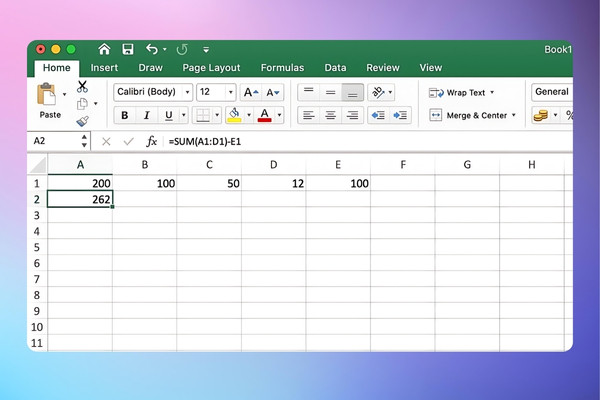This screenshot has height=400, width=600.
Task: Decrease font size with the smaller A
Action: point(273,92)
